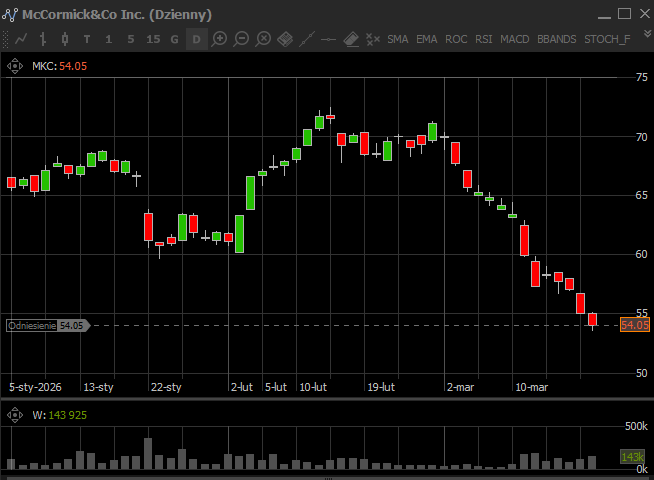Switch to OHLC bar chart type
The height and width of the screenshot is (480, 654).
tap(43, 39)
